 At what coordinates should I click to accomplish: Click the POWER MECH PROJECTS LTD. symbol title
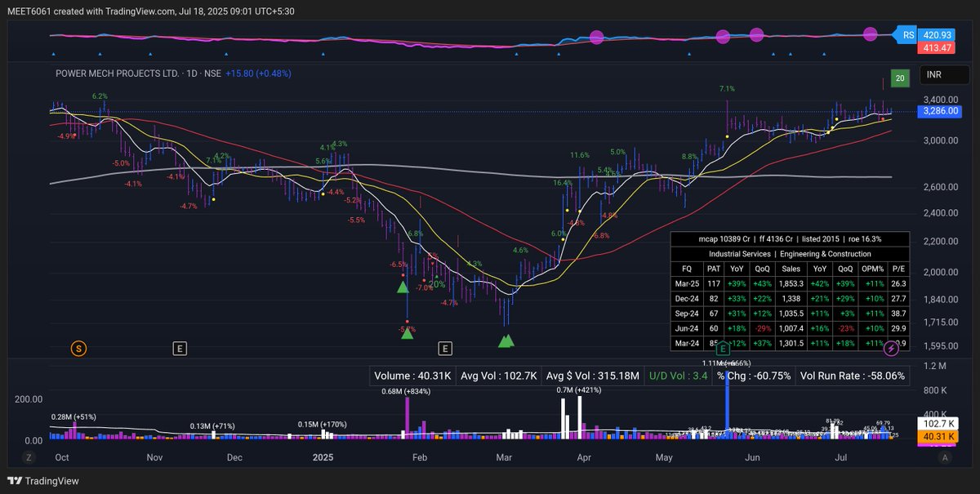point(117,73)
